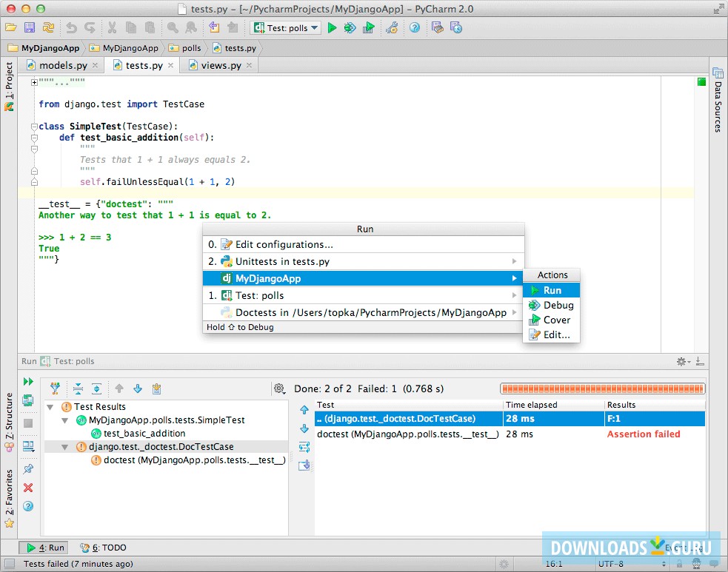The height and width of the screenshot is (572, 728).
Task: Choose Debug in the Actions submenu
Action: 552,306
